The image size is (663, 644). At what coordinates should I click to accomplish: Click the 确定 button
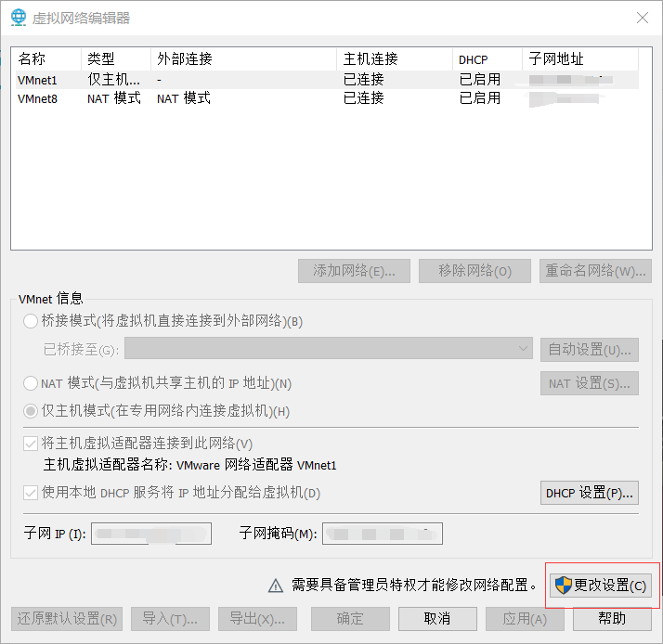(350, 619)
